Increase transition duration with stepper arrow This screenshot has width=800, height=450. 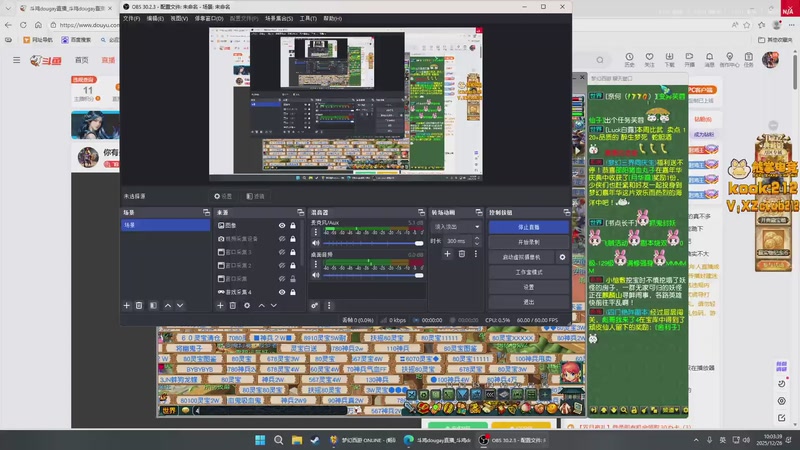pyautogui.click(x=477, y=238)
